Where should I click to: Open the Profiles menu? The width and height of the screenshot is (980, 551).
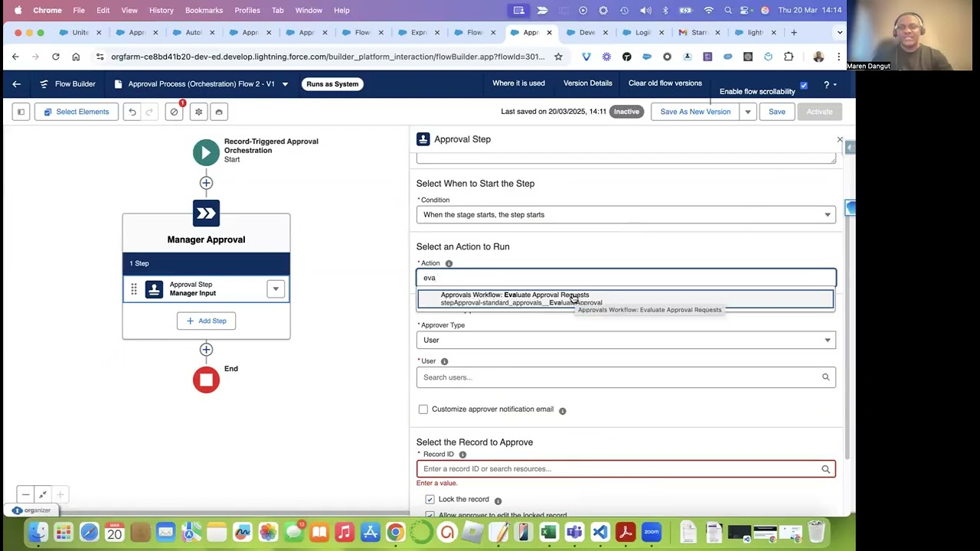[247, 10]
